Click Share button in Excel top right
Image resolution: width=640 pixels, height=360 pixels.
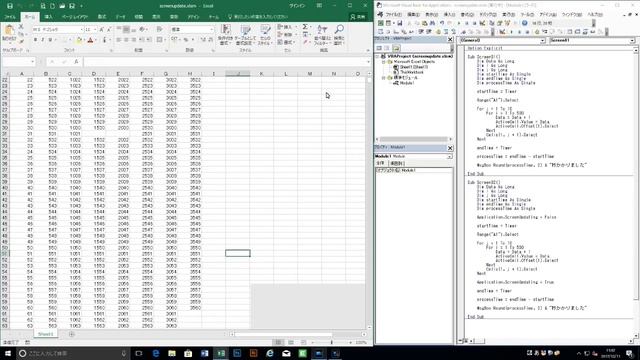click(x=358, y=17)
